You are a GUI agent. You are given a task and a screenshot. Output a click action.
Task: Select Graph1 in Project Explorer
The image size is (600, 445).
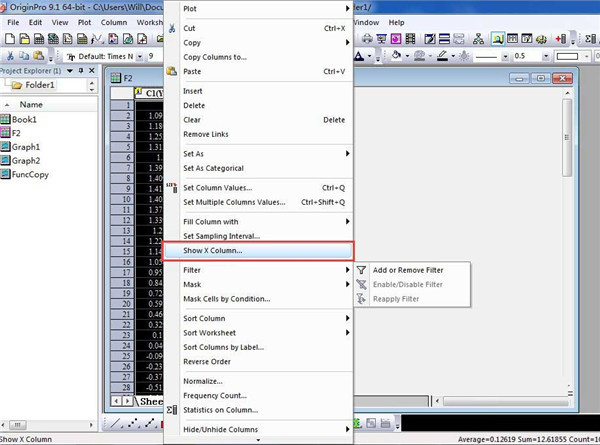coord(25,146)
